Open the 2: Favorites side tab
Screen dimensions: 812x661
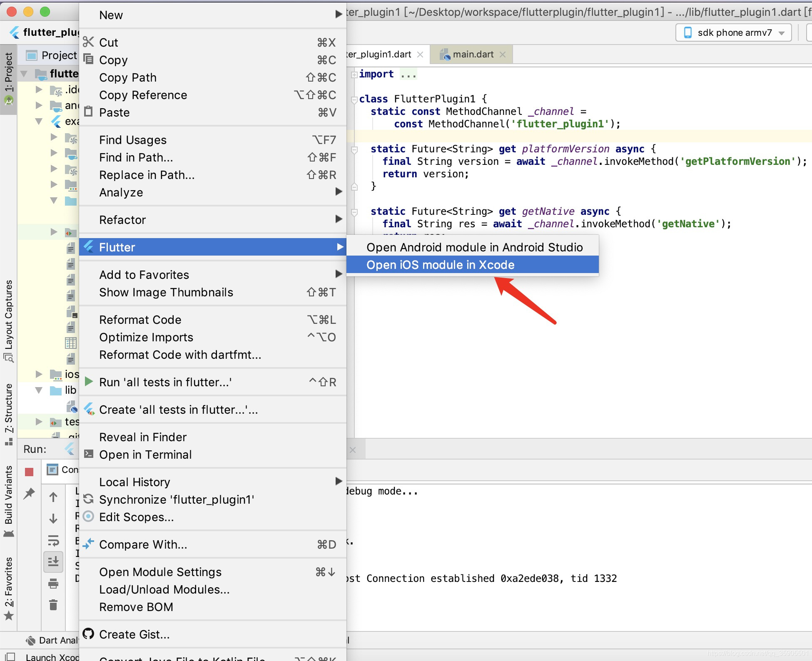[x=8, y=588]
